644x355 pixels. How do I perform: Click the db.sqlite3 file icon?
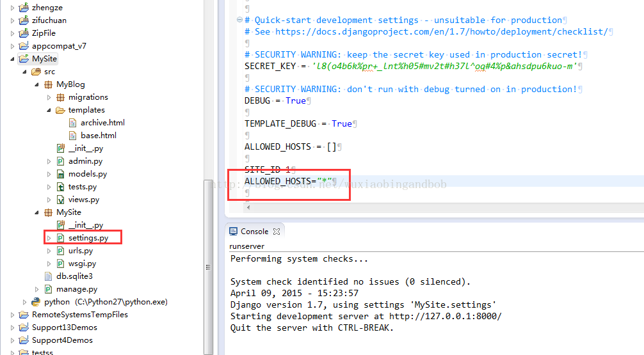click(x=49, y=276)
